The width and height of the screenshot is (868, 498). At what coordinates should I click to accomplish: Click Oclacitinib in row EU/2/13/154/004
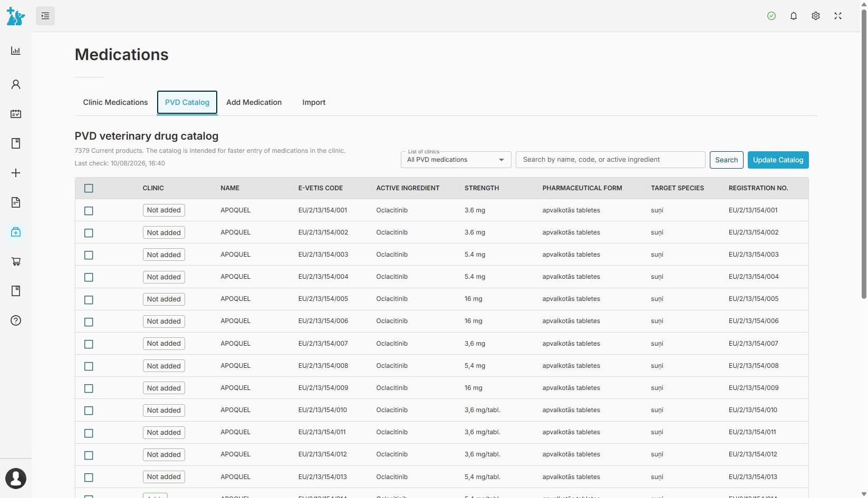coord(392,277)
